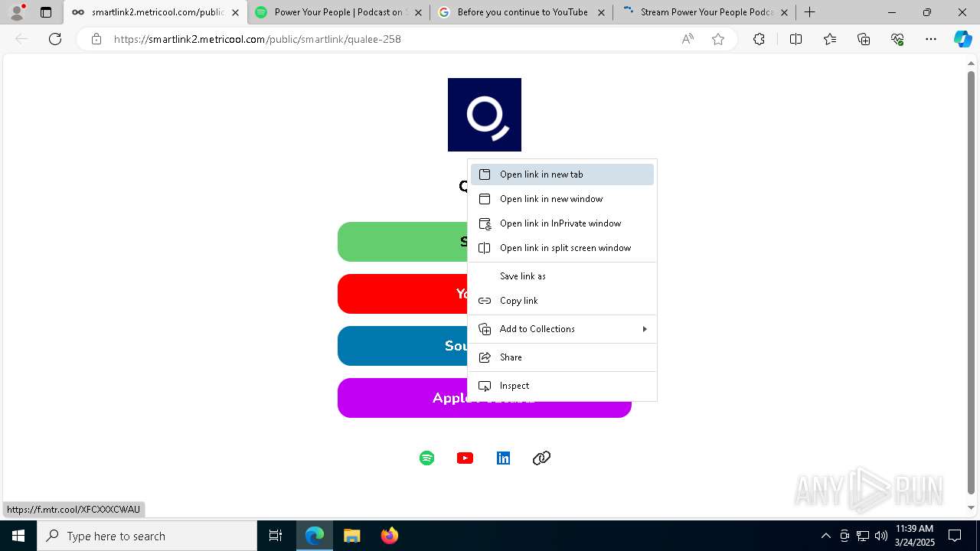This screenshot has height=551, width=980.
Task: Close the Before you continue to YouTube tab
Action: (x=601, y=12)
